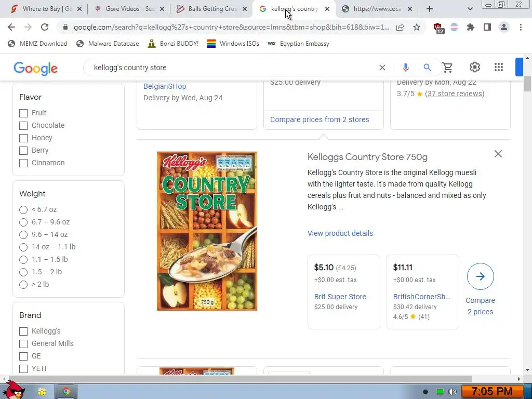Open the Angry Birds start button

point(14,391)
